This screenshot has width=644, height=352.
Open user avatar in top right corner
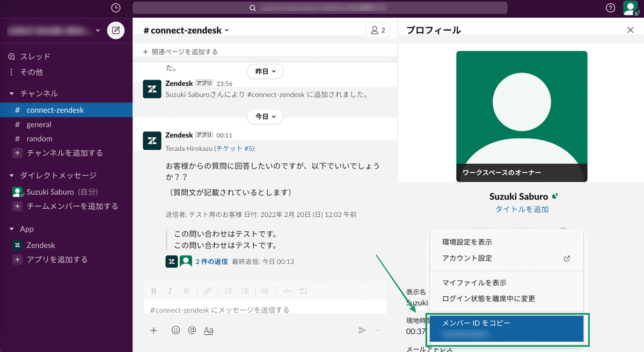click(630, 8)
